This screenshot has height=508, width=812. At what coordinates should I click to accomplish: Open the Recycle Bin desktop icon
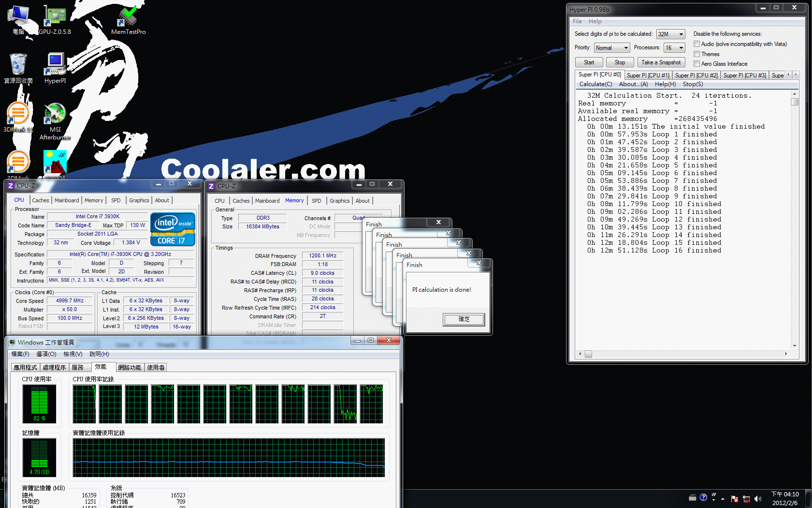(18, 68)
